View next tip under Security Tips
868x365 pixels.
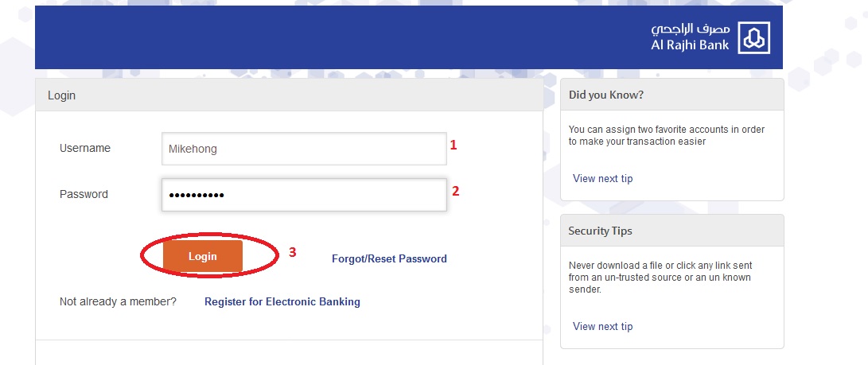[x=602, y=327]
